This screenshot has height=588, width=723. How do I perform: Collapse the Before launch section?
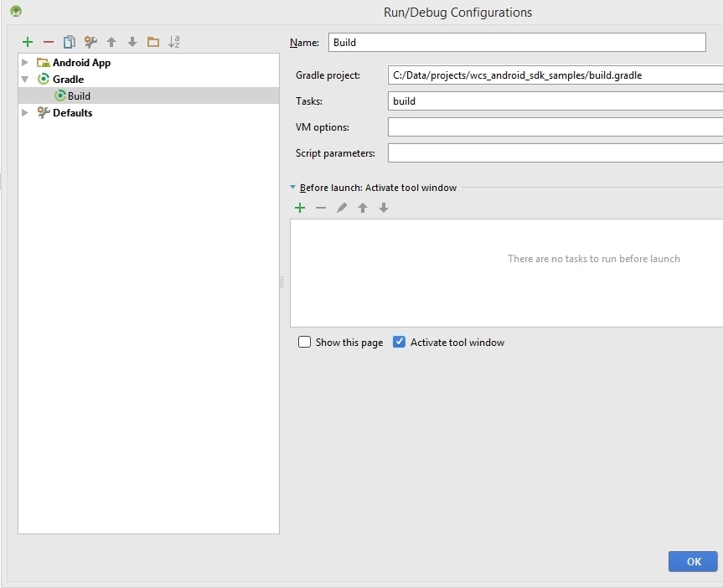(292, 188)
